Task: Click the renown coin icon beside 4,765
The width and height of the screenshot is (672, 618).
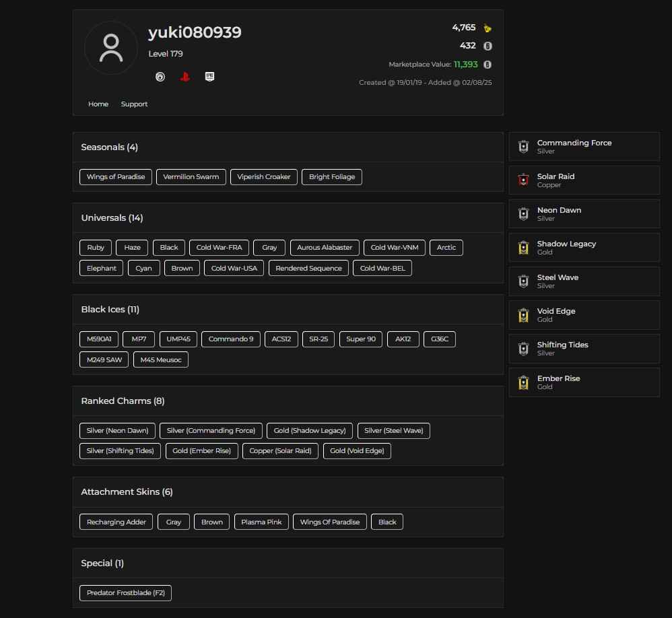Action: [x=486, y=28]
